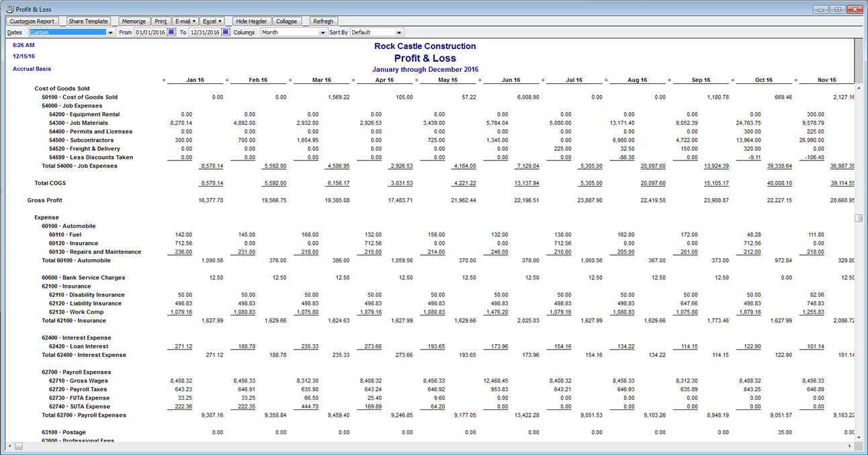Expand the Columns dropdown showing Month
The image size is (868, 455).
[x=323, y=32]
